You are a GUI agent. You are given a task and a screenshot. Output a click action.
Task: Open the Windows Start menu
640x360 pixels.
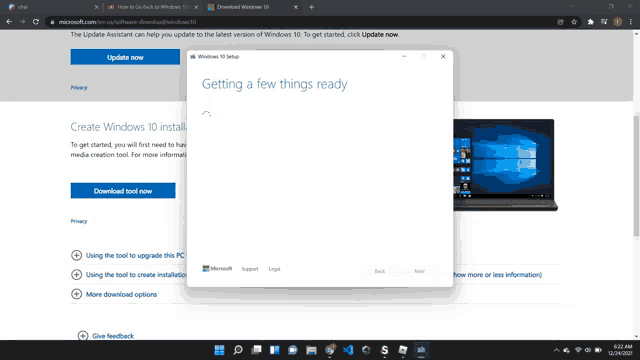(220, 350)
